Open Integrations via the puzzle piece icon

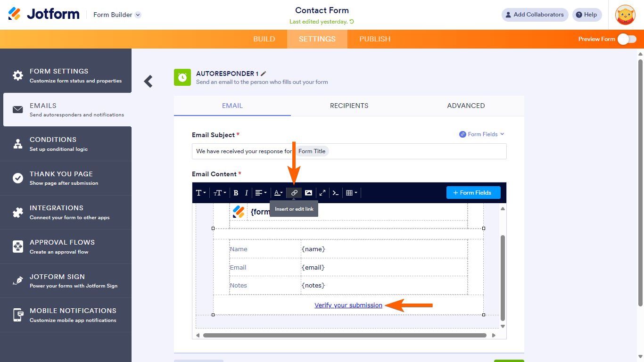(18, 212)
